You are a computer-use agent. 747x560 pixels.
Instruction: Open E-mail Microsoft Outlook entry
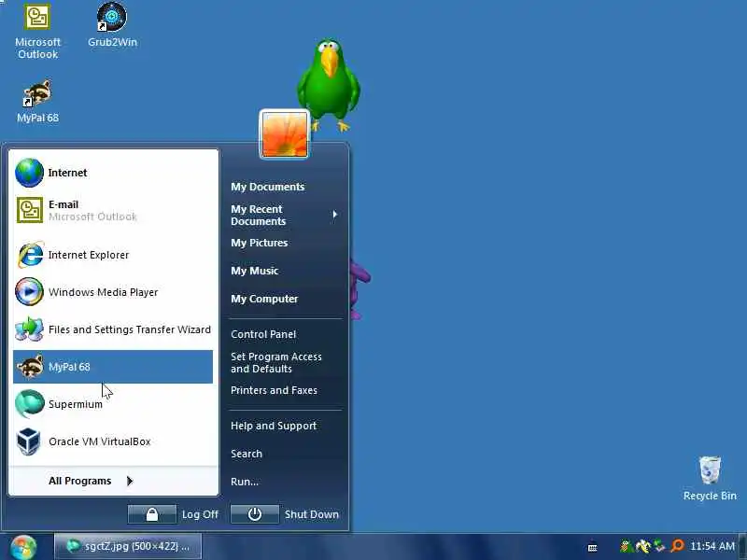tap(112, 210)
